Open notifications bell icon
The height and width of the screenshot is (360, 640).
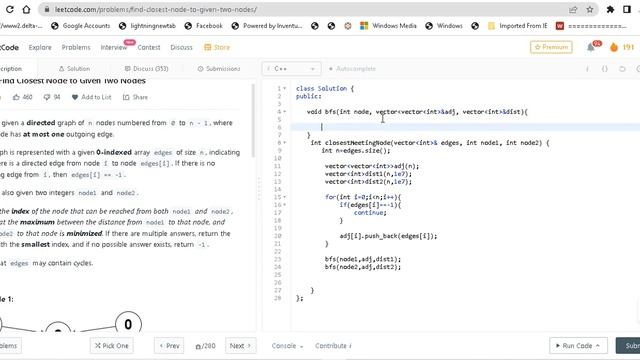(x=591, y=47)
